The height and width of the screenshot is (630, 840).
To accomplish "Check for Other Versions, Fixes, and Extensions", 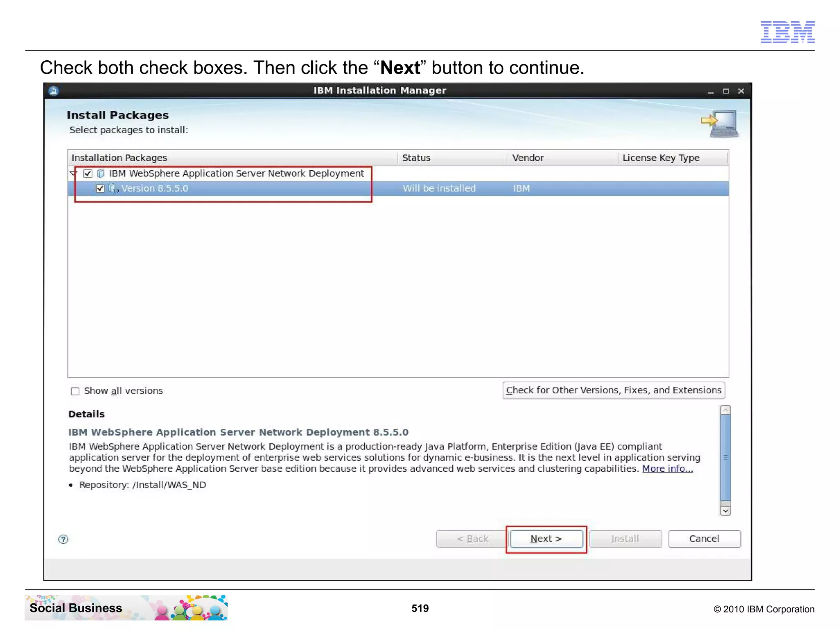I will coord(614,390).
